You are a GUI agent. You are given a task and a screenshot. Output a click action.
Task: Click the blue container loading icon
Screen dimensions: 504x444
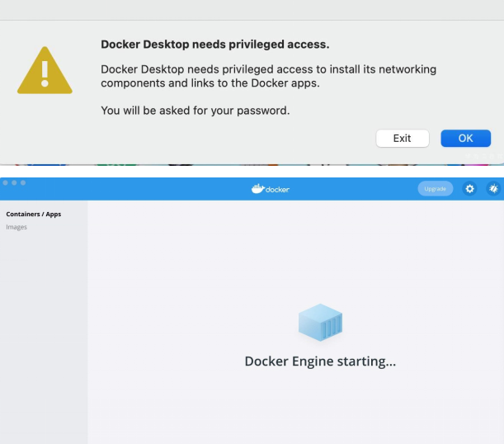point(319,322)
